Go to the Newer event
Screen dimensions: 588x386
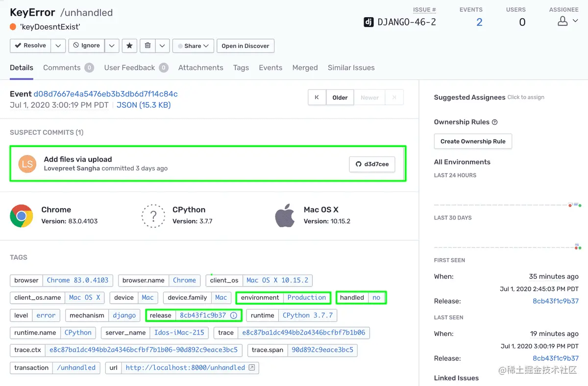pos(369,97)
